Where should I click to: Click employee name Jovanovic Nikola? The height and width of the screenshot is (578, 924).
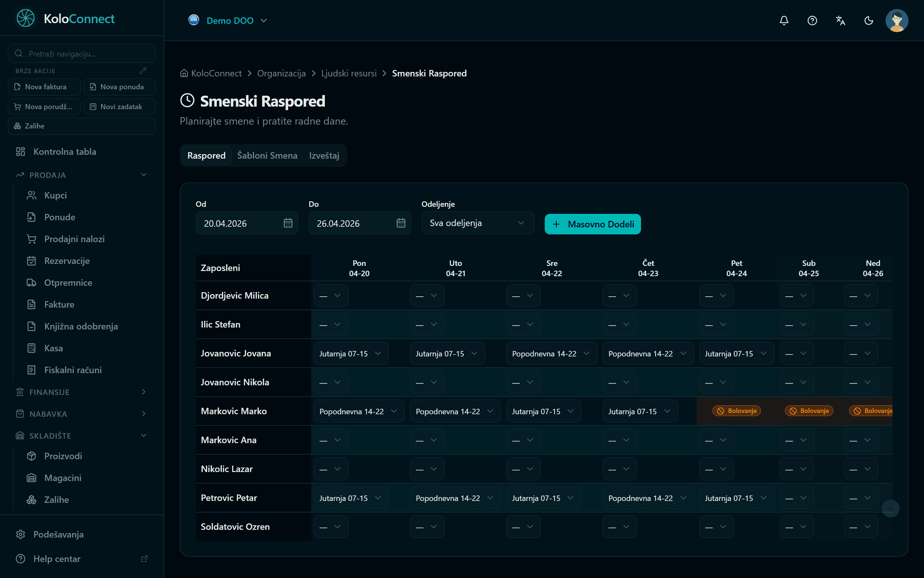pyautogui.click(x=235, y=382)
